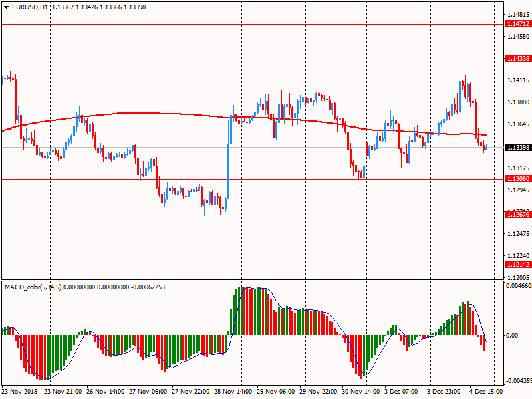Click the horizontal support line at 1.13060

coord(266,179)
